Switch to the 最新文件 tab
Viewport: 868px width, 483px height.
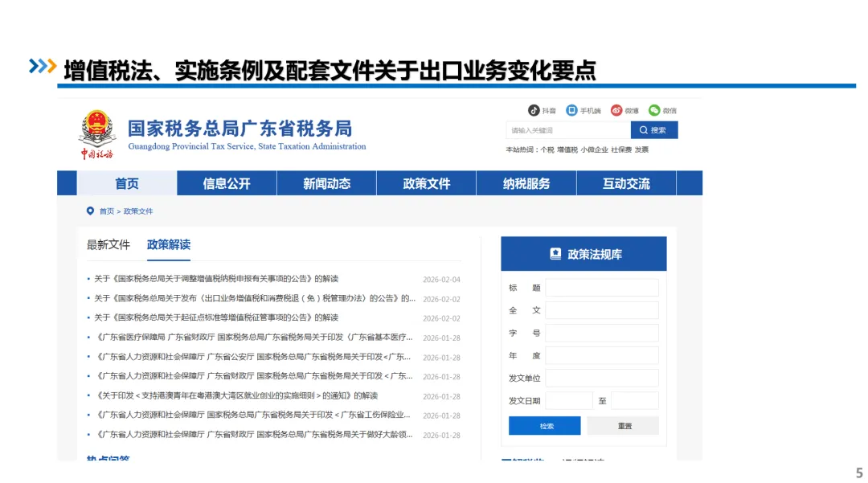(108, 244)
